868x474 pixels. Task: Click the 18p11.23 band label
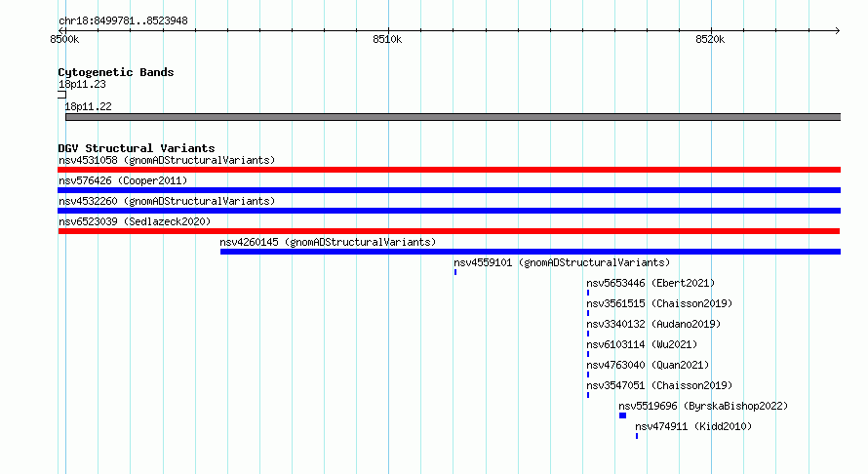pos(82,84)
